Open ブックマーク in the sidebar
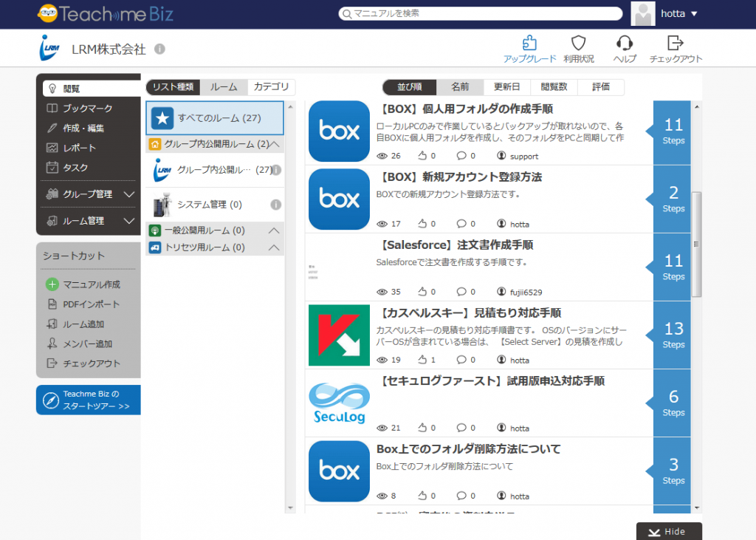 point(89,108)
